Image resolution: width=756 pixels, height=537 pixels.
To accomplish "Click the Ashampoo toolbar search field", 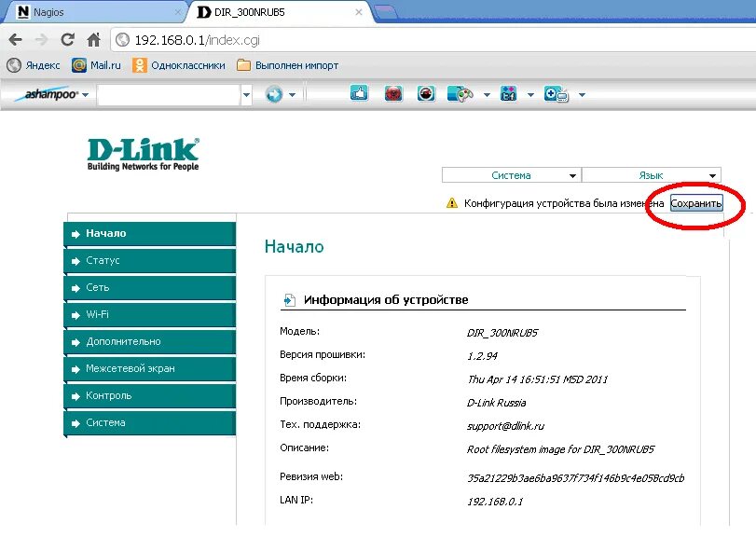I will tap(169, 95).
